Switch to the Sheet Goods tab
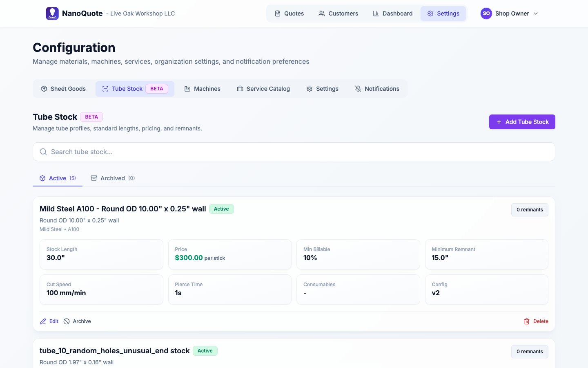The image size is (588, 368). [x=63, y=89]
